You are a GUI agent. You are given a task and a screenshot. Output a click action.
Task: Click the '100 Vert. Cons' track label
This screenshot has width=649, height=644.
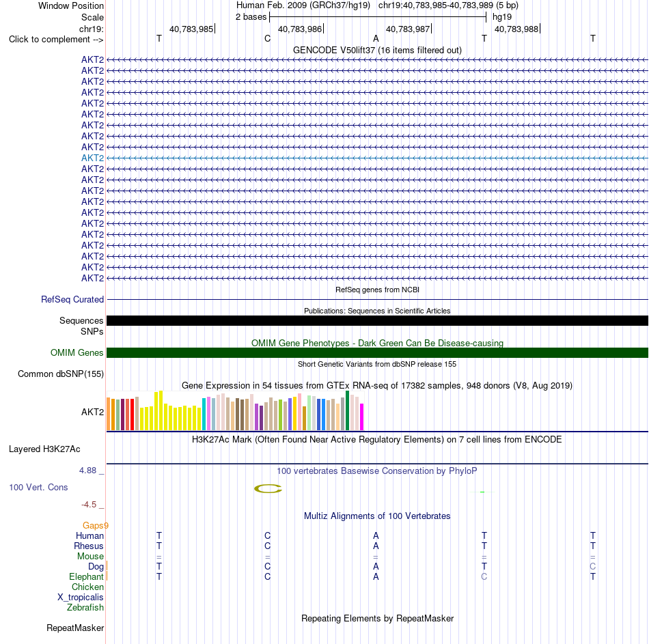(38, 487)
